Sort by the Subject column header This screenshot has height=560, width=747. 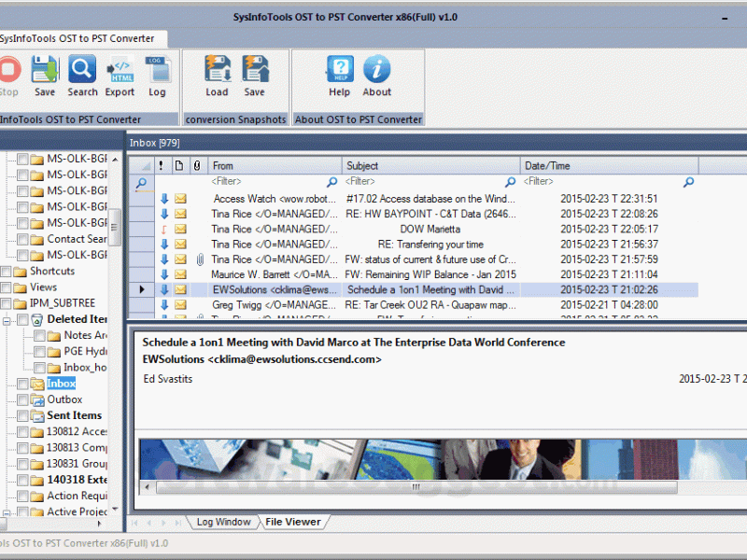pyautogui.click(x=430, y=166)
